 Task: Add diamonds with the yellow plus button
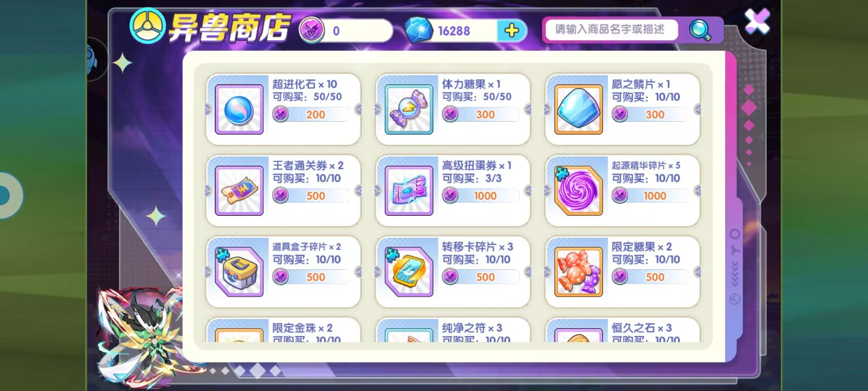(511, 31)
